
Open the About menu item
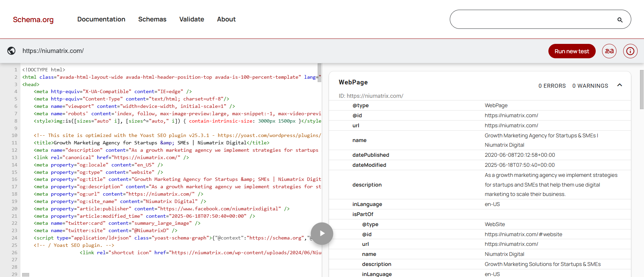(x=226, y=19)
